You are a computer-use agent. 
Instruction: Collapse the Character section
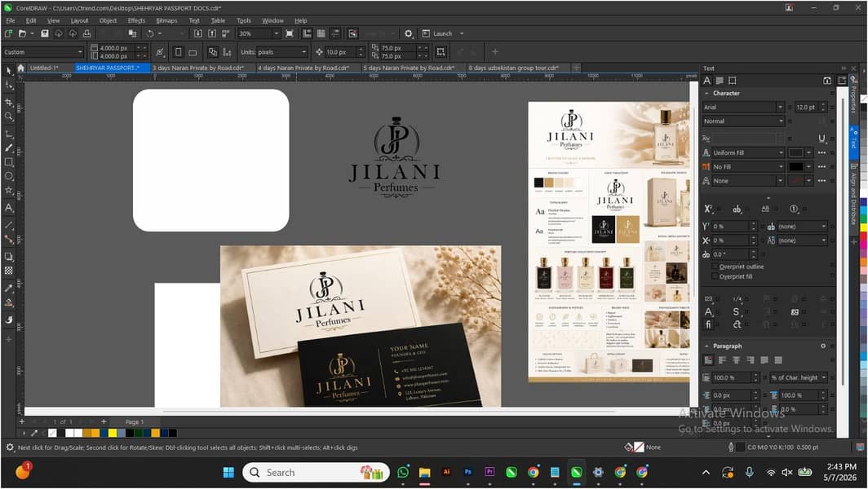(x=707, y=94)
